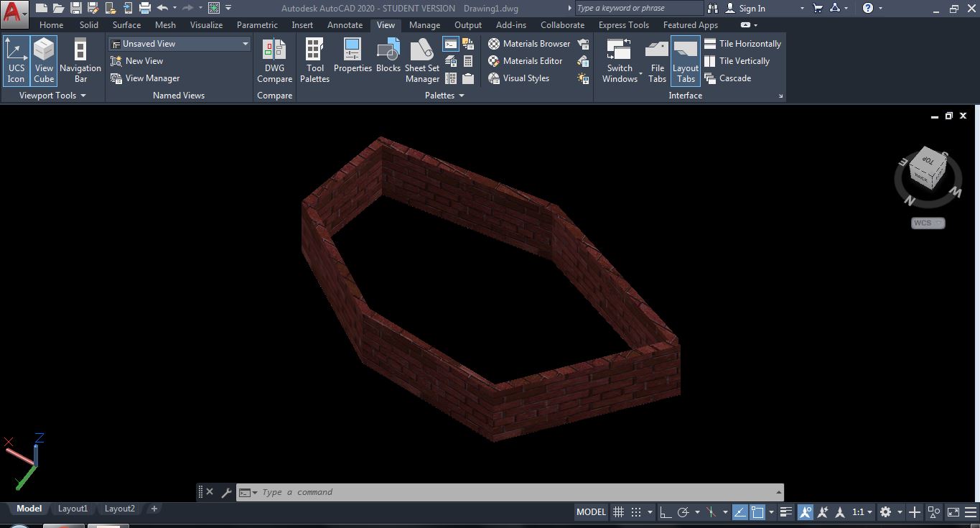Toggle the UCS Icon visibility
The height and width of the screenshot is (528, 980).
(16, 60)
